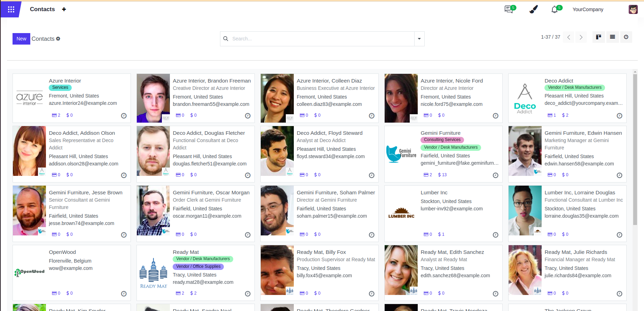Click email edith.sanchez68@example.com
This screenshot has height=311, width=644.
click(455, 276)
